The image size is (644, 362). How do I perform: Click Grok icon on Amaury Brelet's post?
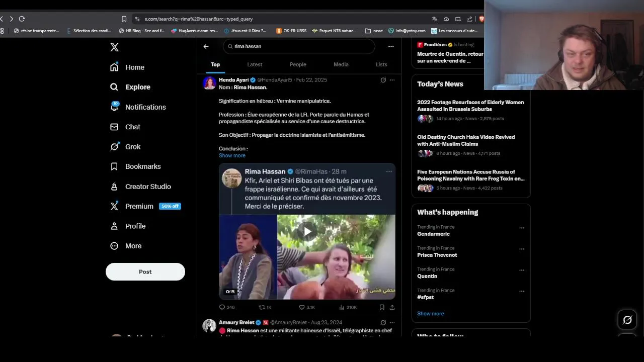[383, 322]
